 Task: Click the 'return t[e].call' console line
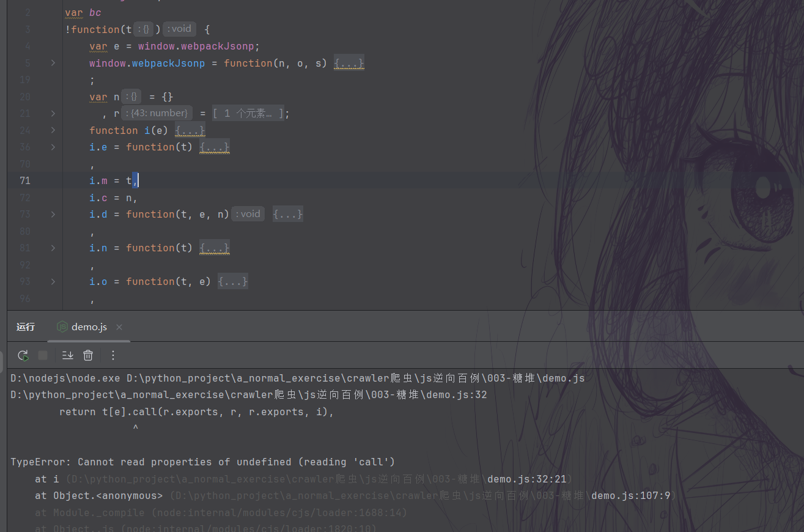coord(197,412)
